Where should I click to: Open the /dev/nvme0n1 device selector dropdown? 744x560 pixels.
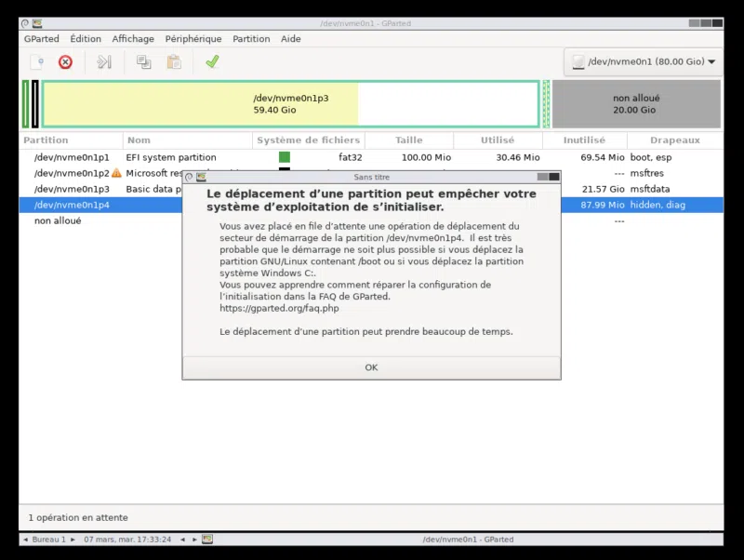pos(644,62)
